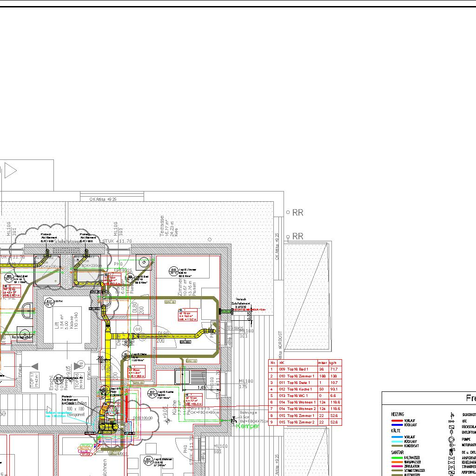
Task: Click the 1.45 dimension text
Action: [201, 387]
